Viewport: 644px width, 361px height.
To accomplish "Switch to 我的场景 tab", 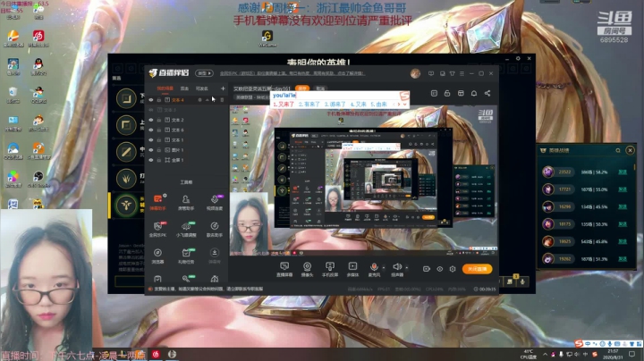I will [x=165, y=88].
